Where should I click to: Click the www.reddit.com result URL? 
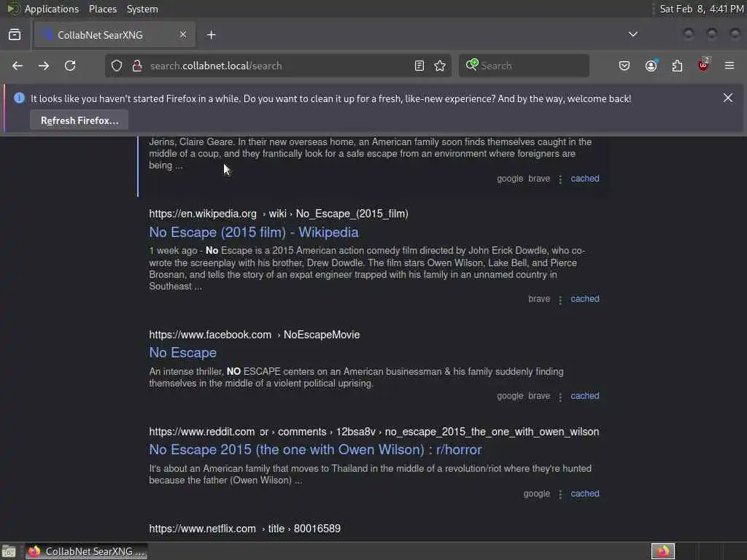(374, 432)
